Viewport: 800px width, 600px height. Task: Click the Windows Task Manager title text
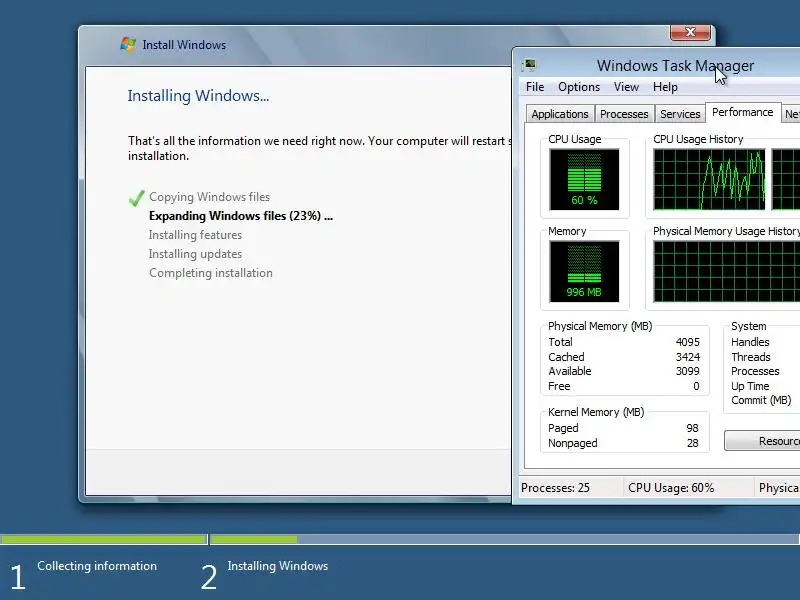pos(676,65)
